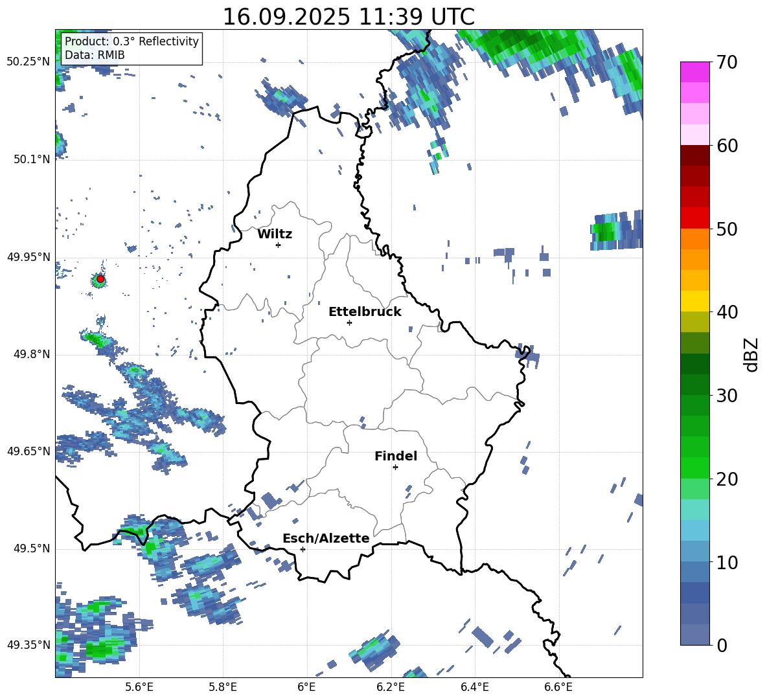The image size is (767, 700).
Task: Click the colorbar tick value 70
Action: click(x=727, y=63)
